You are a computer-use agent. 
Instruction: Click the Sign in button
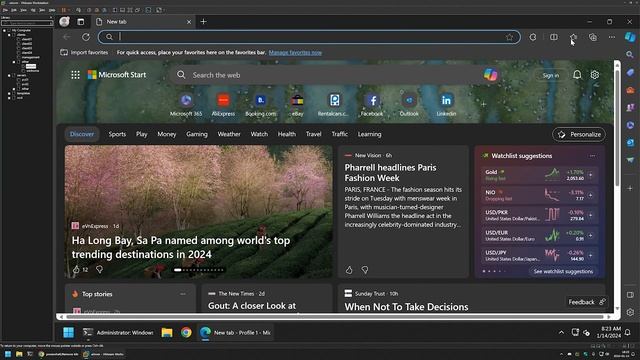(551, 76)
